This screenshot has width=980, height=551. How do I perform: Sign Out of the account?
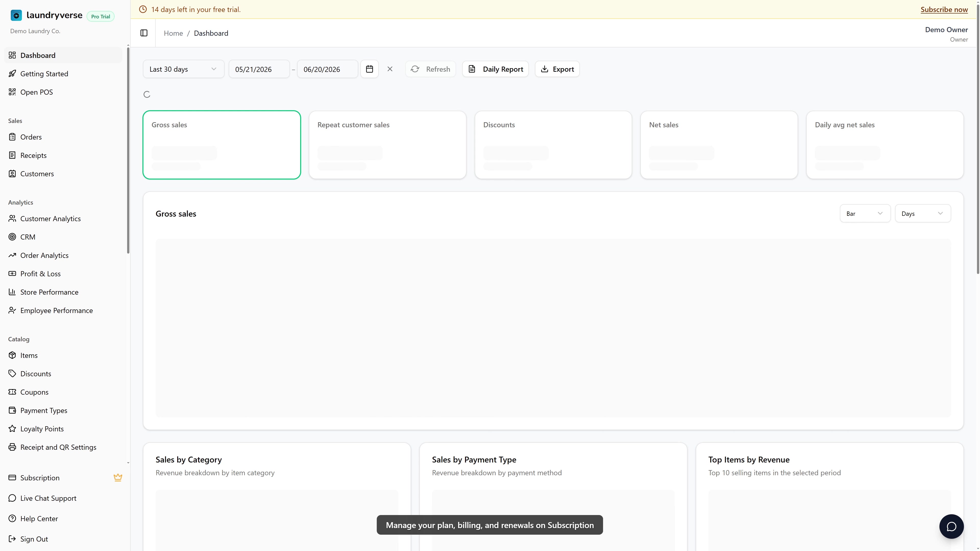pyautogui.click(x=63, y=539)
